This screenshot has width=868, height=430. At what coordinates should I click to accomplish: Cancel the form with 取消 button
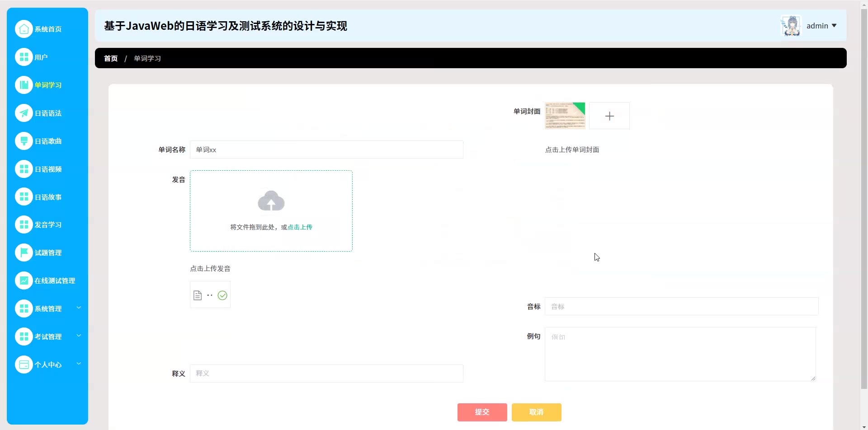[537, 412]
